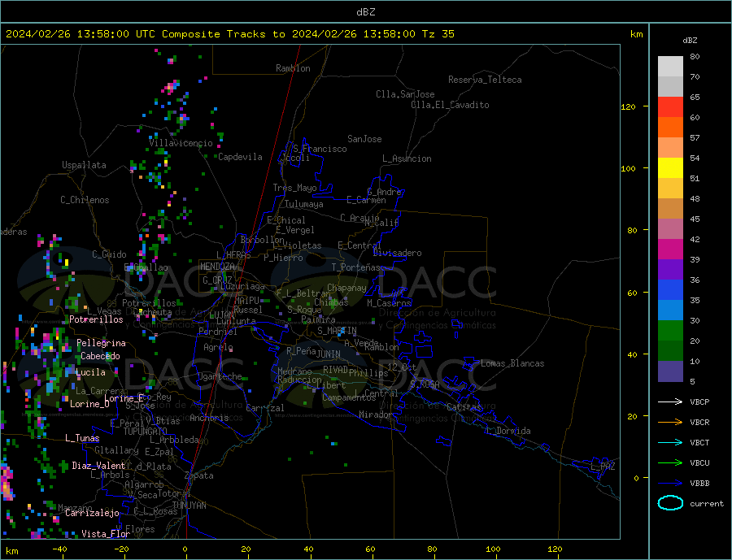Click the Villavicencio place label

click(x=181, y=143)
